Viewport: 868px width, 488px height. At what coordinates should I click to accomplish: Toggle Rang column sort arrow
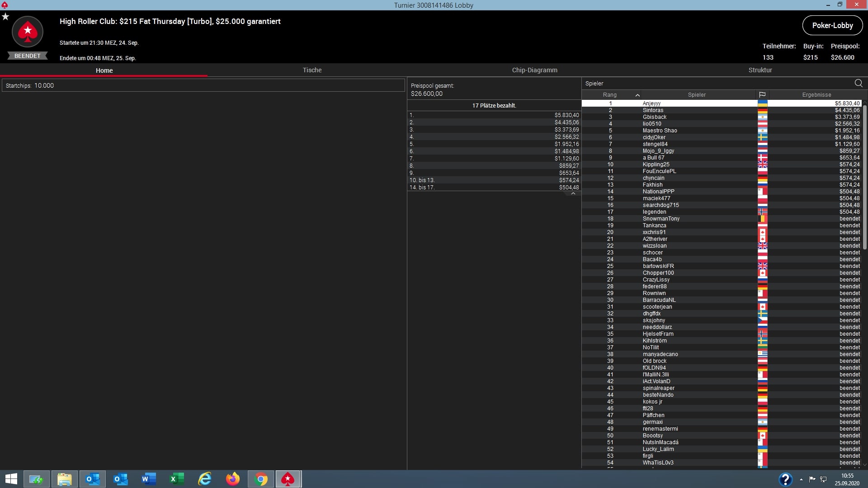(637, 95)
